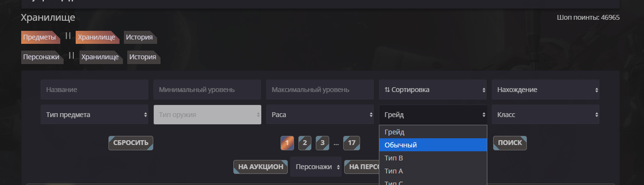Viewport: 644px width, 185px height.
Task: Open the Тип предмета dropdown
Action: tap(94, 115)
